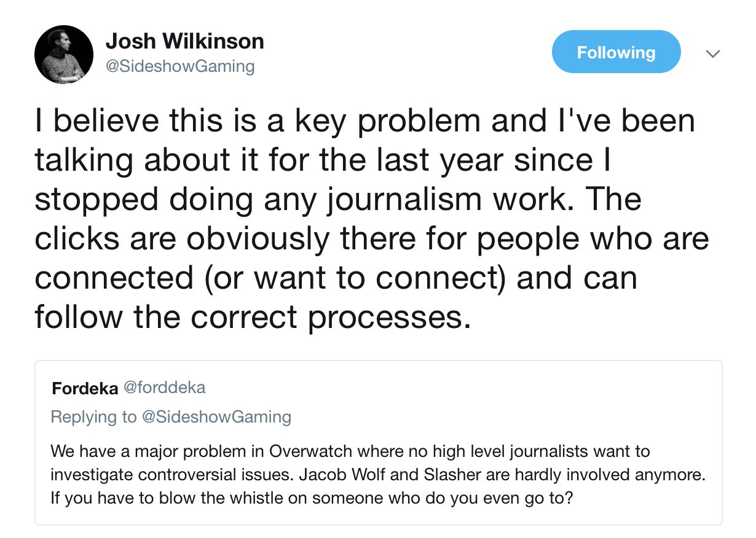This screenshot has width=756, height=538.
Task: Click the 'Replying to' label in quoted tweet
Action: (93, 417)
